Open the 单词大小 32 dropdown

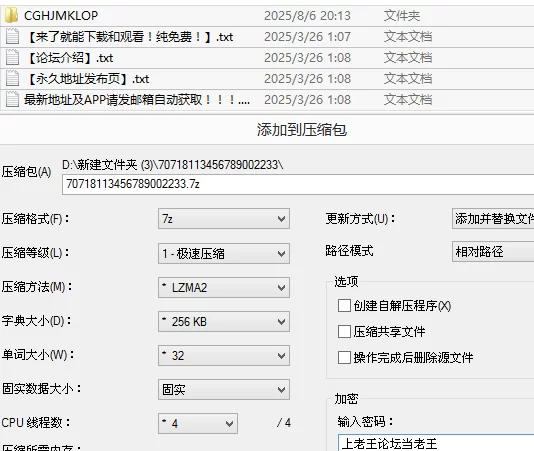(224, 356)
